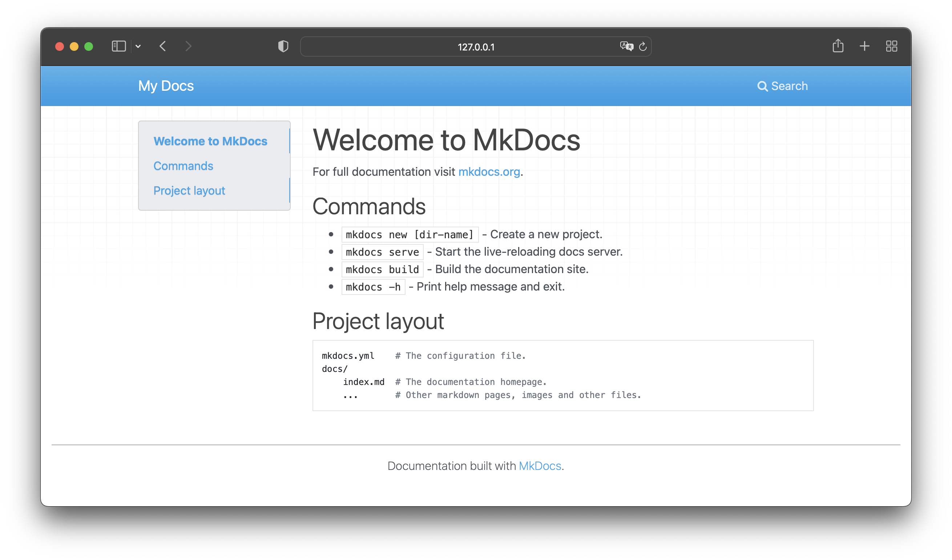
Task: Click the 127.0.0.1 address bar
Action: pyautogui.click(x=475, y=47)
